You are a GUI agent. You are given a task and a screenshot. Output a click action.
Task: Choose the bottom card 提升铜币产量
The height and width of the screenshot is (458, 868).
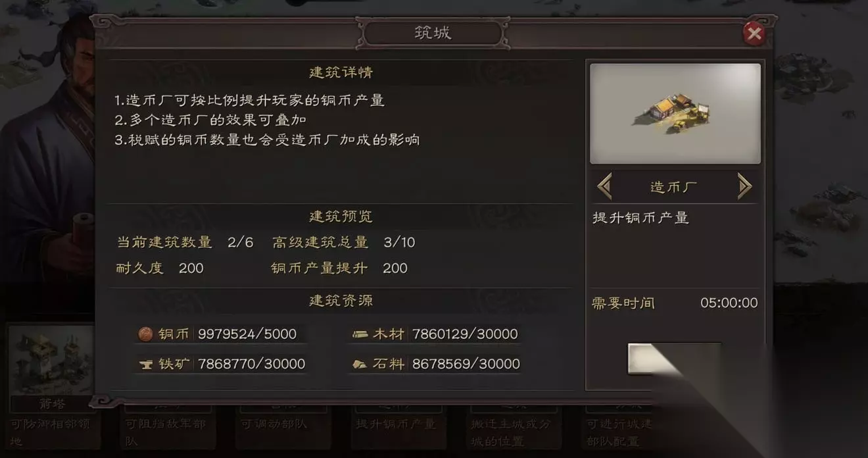[396, 427]
